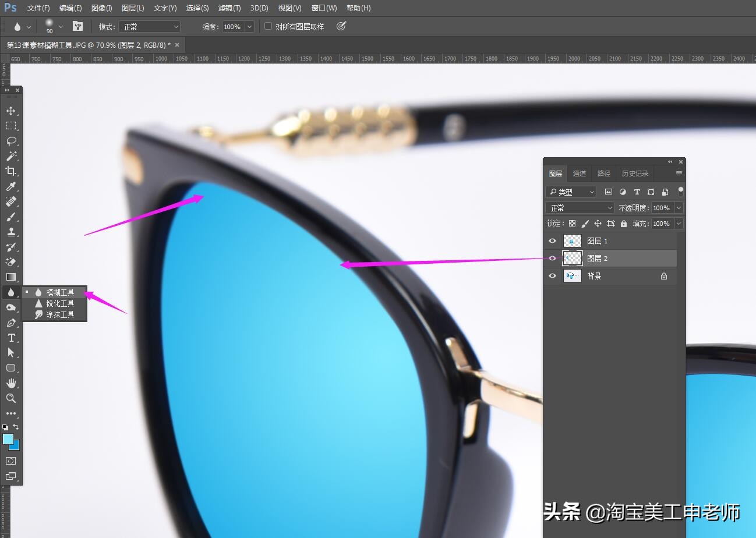Click the 图层 1 layer thumbnail
The height and width of the screenshot is (538, 756).
click(x=573, y=241)
